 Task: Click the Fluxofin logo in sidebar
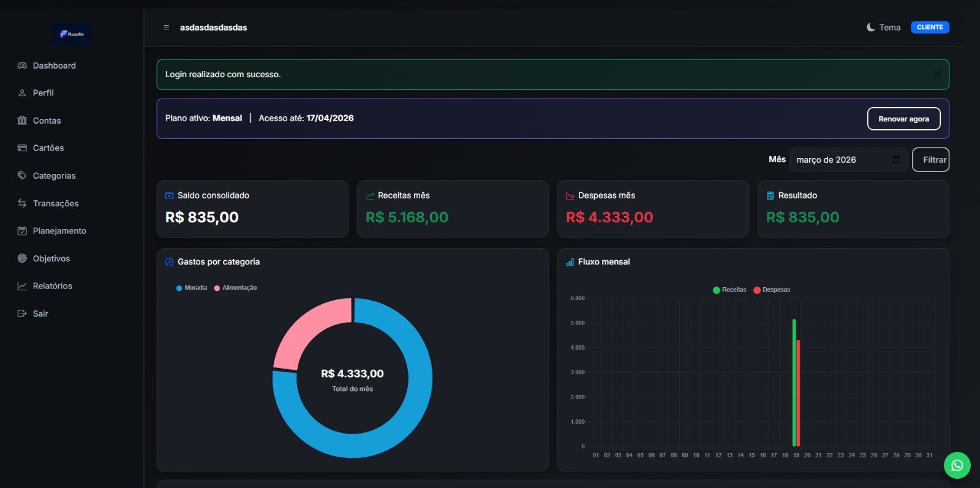(72, 34)
